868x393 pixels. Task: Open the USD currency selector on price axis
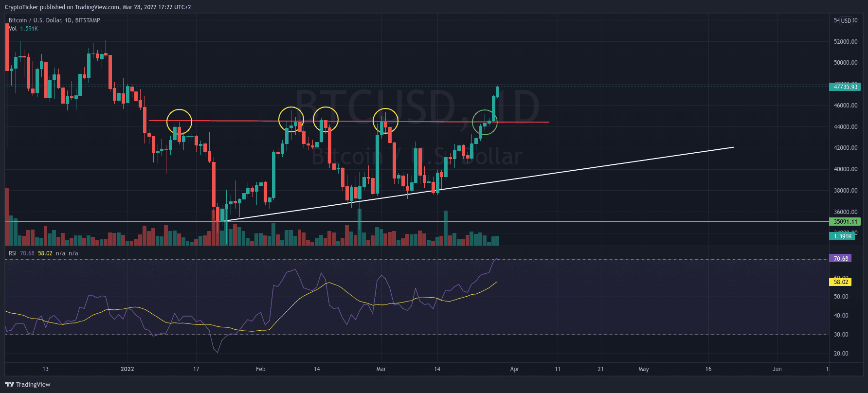pyautogui.click(x=846, y=20)
